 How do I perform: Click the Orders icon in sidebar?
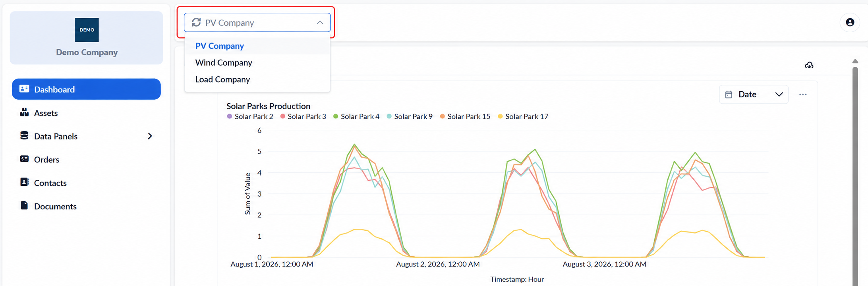(24, 159)
